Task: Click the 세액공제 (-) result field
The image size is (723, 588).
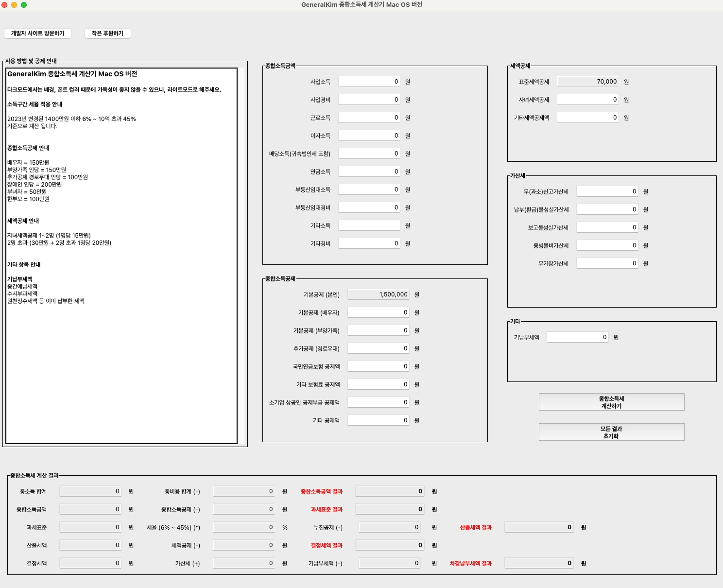Action: click(x=244, y=545)
